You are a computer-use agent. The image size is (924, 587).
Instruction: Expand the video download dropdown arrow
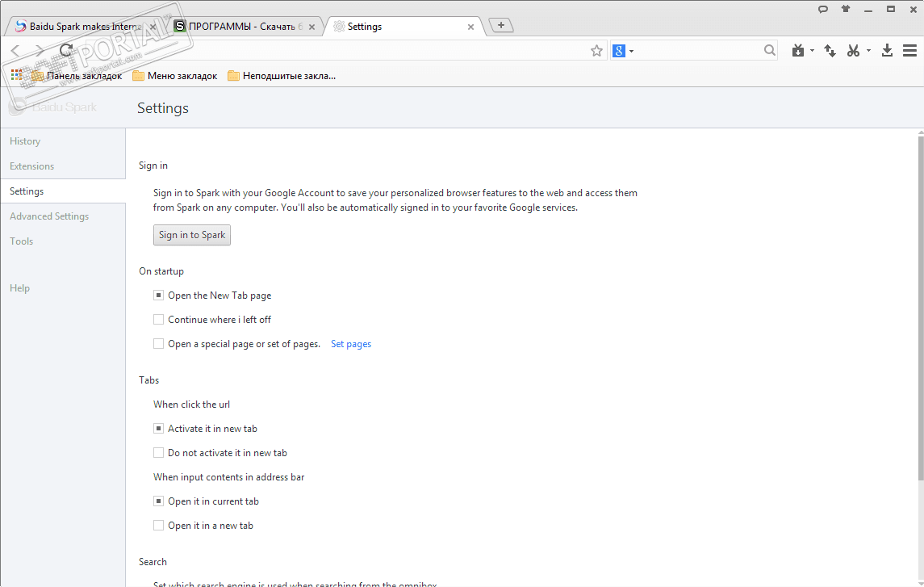[812, 52]
